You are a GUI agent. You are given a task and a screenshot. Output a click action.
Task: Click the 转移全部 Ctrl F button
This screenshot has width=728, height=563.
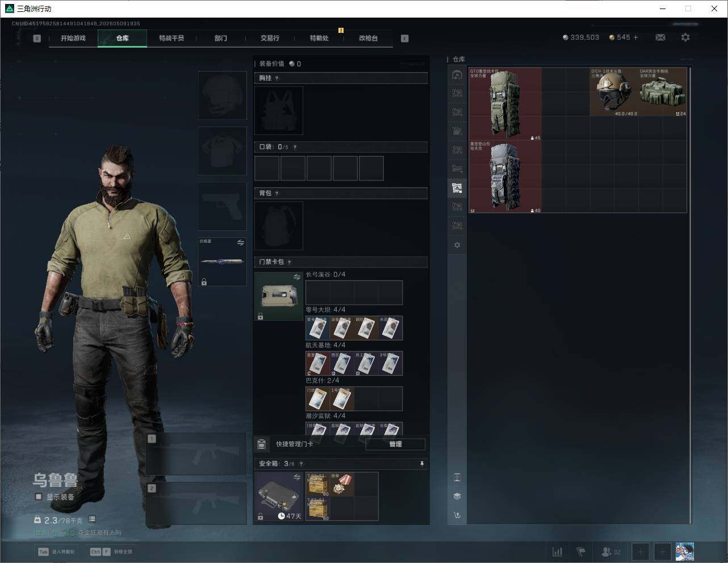click(x=111, y=552)
